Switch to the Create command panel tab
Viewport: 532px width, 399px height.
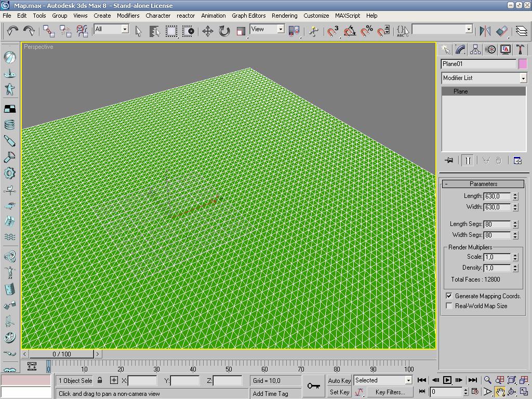(x=445, y=49)
